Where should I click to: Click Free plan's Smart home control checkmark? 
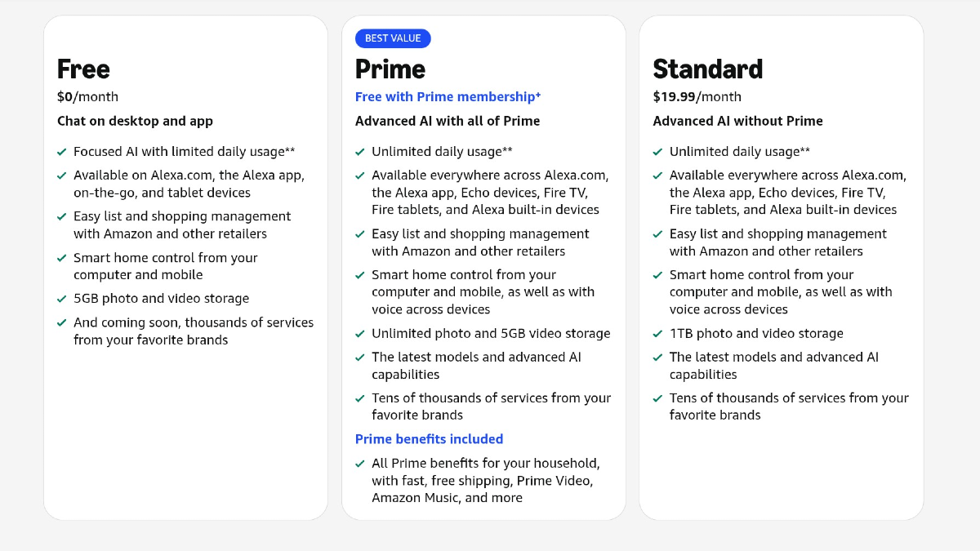(x=62, y=258)
